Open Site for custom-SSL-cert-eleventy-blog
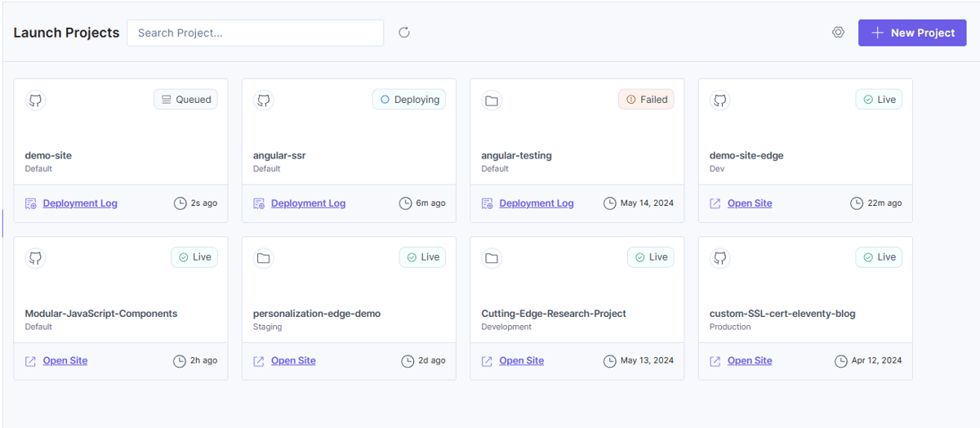 [x=750, y=361]
